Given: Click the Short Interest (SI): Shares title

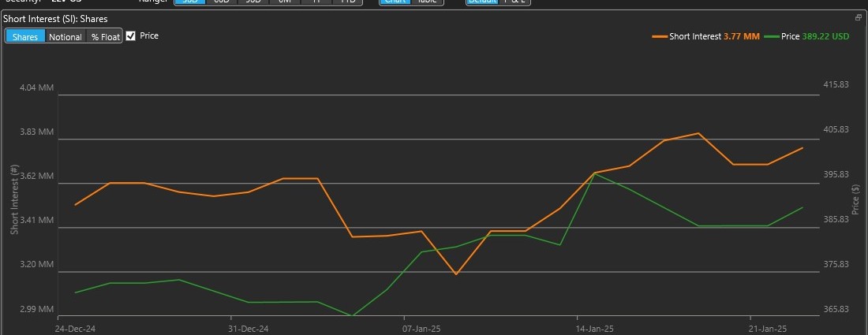Looking at the screenshot, I should point(55,19).
